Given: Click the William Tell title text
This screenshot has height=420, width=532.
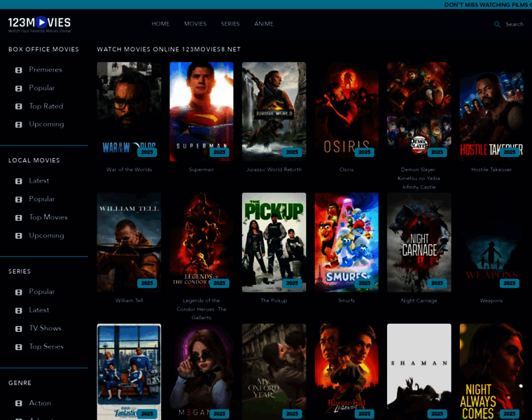Looking at the screenshot, I should [129, 300].
